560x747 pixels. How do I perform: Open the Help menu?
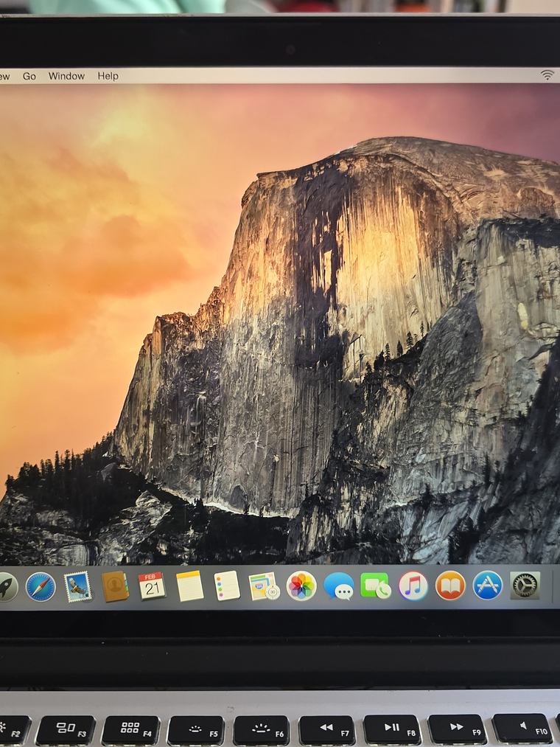tap(108, 76)
